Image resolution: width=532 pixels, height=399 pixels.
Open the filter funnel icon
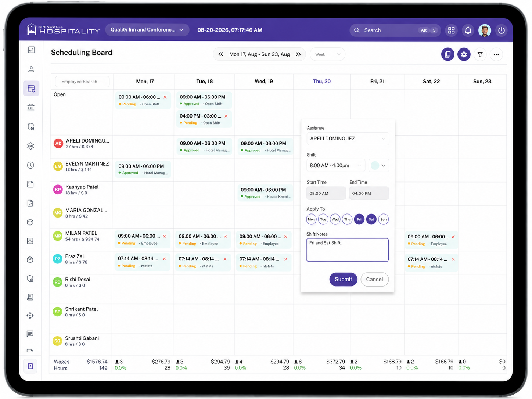point(480,54)
